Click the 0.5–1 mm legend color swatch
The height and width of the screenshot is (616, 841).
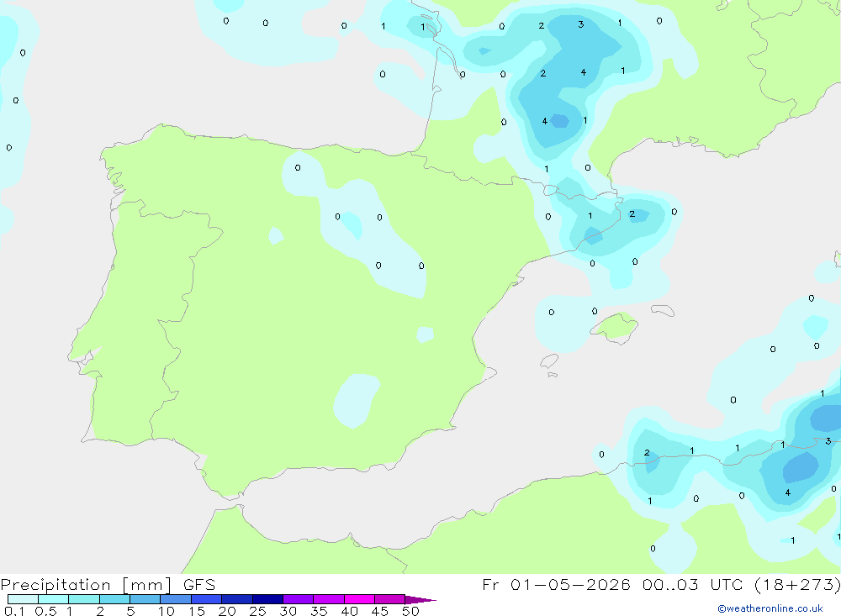54,599
